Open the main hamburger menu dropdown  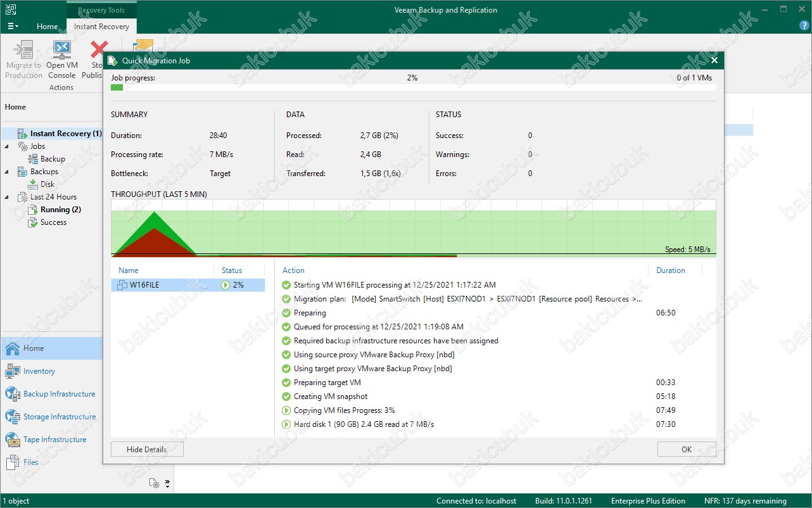pyautogui.click(x=13, y=27)
